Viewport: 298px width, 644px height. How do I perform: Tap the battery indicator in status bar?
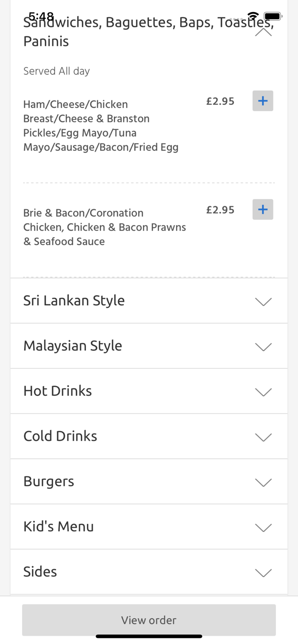click(273, 16)
